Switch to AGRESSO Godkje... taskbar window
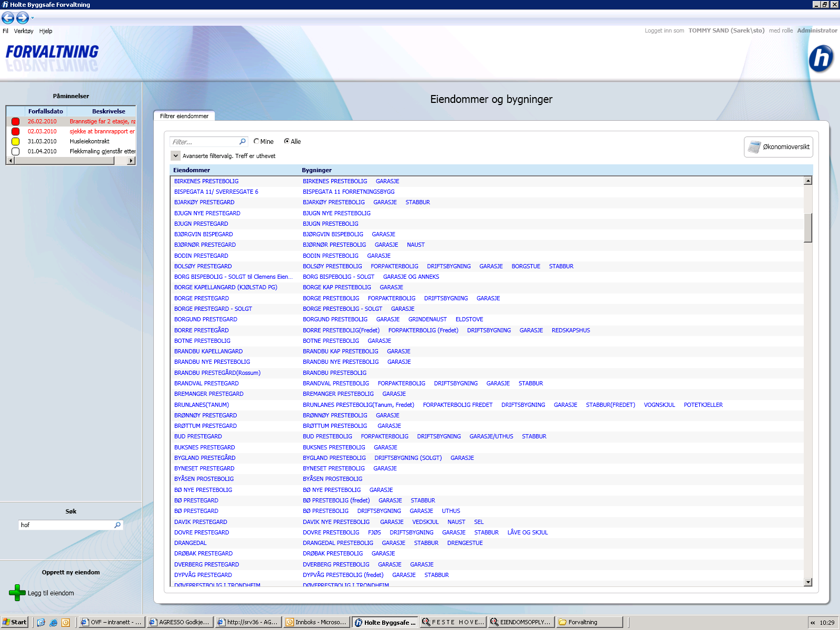840x630 pixels. click(179, 622)
